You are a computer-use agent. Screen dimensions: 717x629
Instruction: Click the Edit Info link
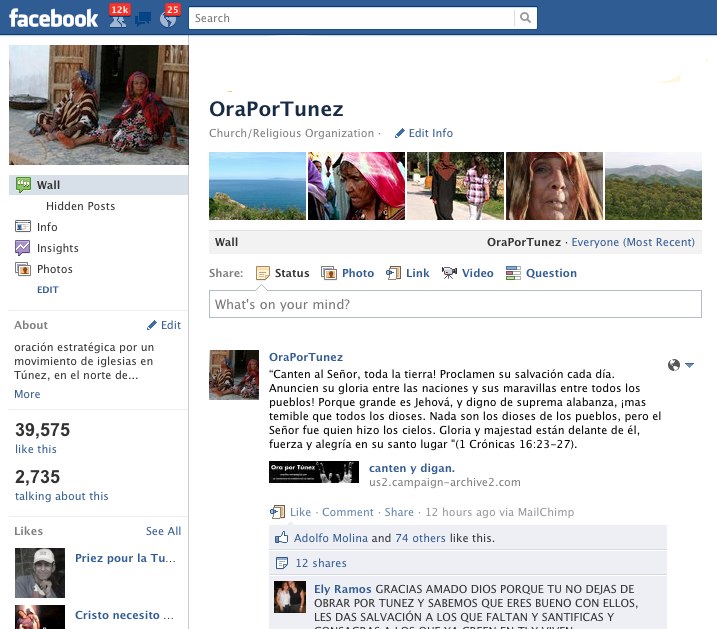coord(431,133)
